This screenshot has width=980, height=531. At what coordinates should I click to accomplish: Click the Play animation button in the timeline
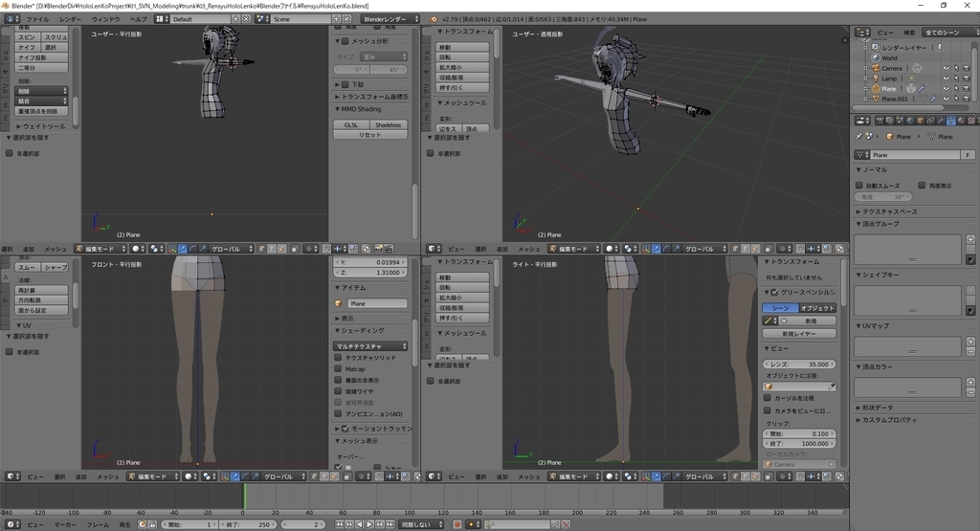pos(369,524)
